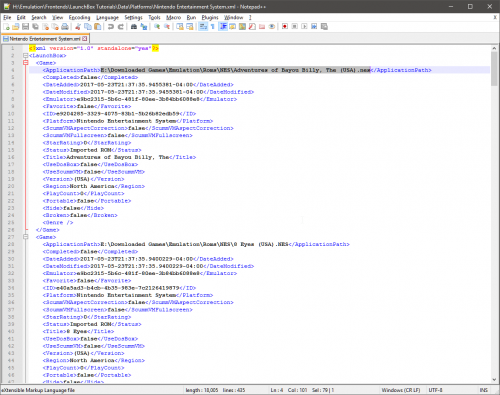The height and width of the screenshot is (395, 500).
Task: Undo the last edit via toolbar arrow
Action: point(111,27)
